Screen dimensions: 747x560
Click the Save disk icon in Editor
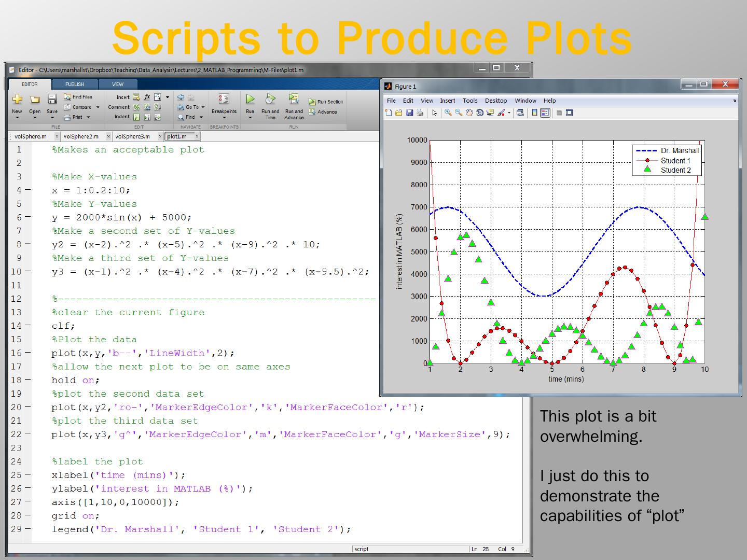[52, 99]
